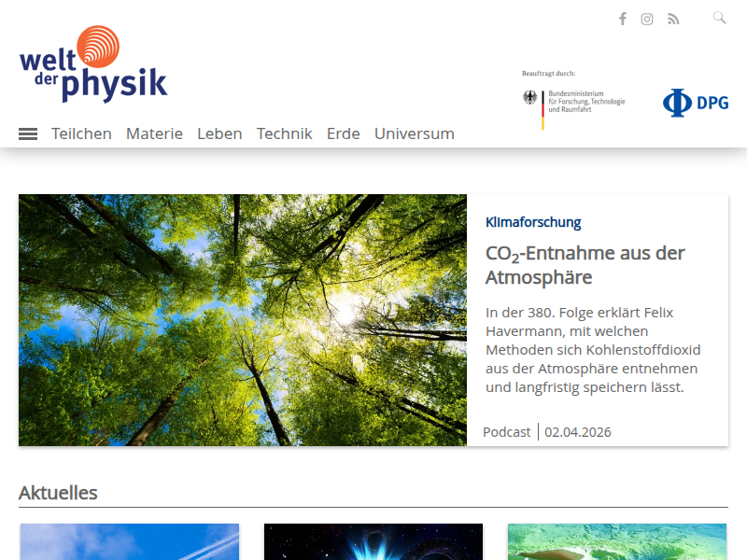
Task: Click the DPG logo
Action: pyautogui.click(x=696, y=103)
